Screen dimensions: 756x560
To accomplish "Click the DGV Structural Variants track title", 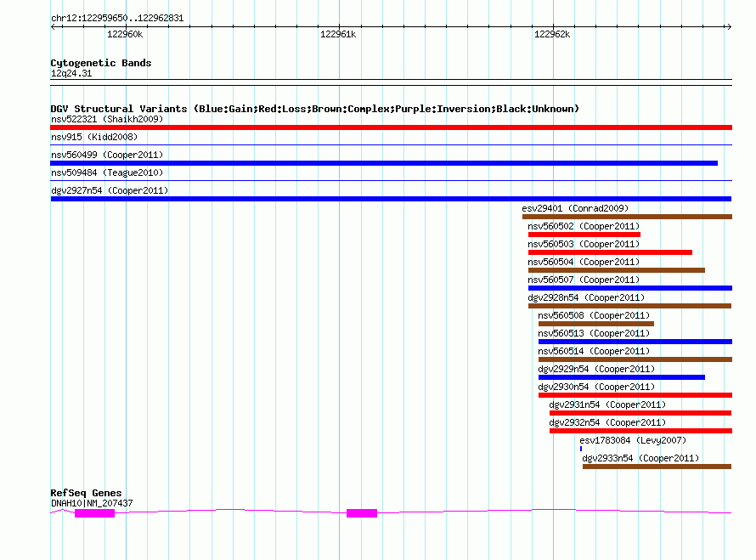I will [x=315, y=109].
